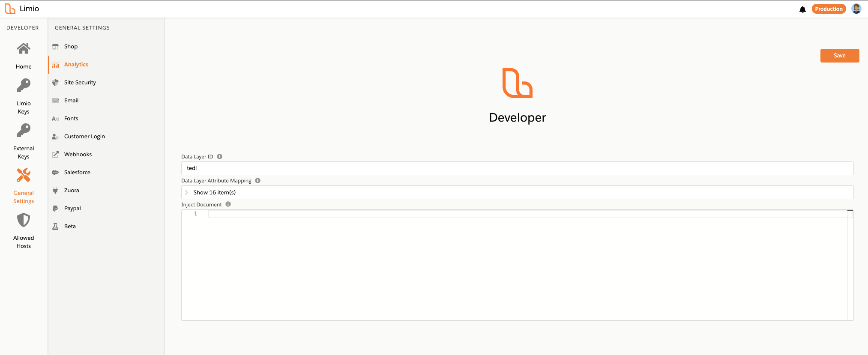This screenshot has width=868, height=355.
Task: Click the Limio logo in header
Action: click(x=10, y=9)
